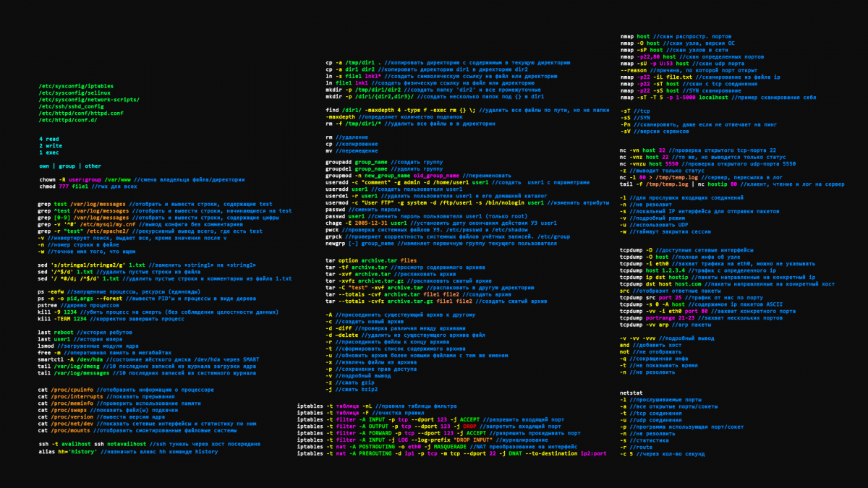Click the 'chmod 777 file1' line
This screenshot has height=488, width=868.
pos(88,186)
